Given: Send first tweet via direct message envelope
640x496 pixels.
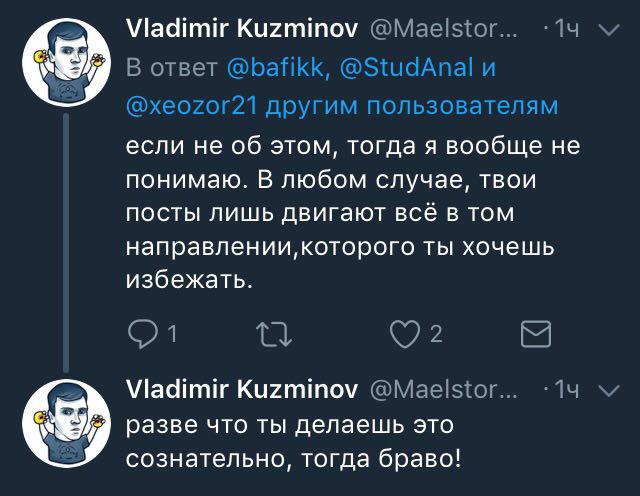Looking at the screenshot, I should (x=536, y=334).
